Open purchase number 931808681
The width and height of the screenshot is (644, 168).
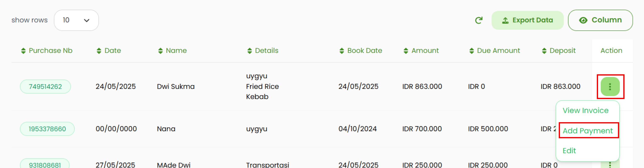45,165
